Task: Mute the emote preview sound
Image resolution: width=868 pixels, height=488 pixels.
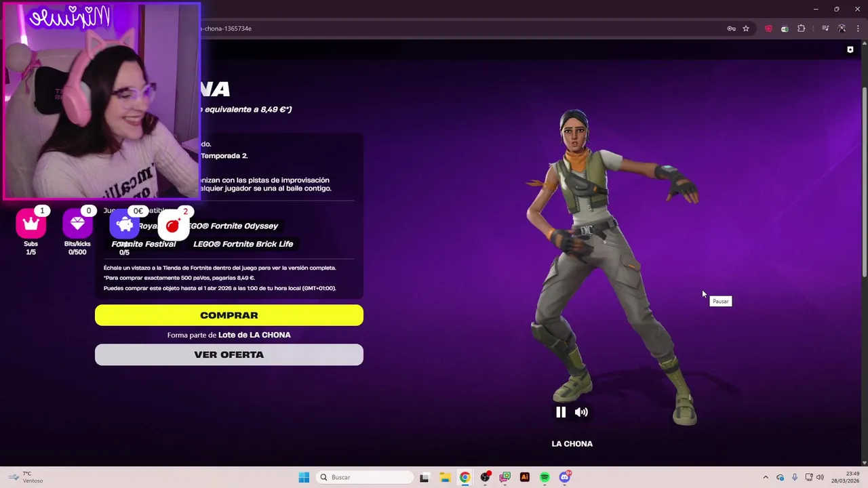Action: point(581,412)
